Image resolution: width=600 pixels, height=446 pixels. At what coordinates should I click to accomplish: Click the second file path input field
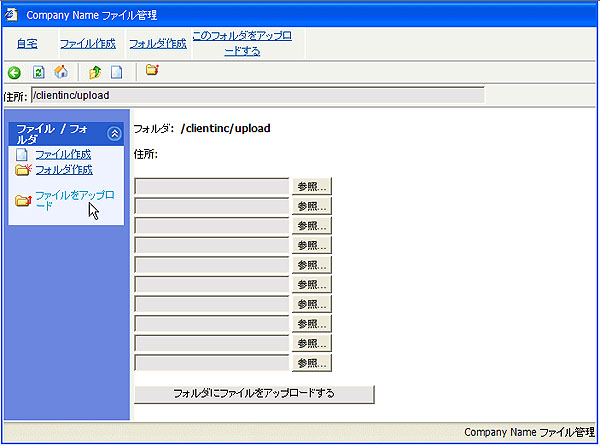212,206
